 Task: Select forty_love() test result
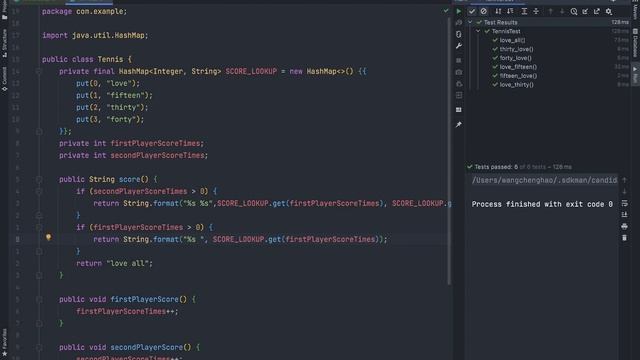[516, 58]
